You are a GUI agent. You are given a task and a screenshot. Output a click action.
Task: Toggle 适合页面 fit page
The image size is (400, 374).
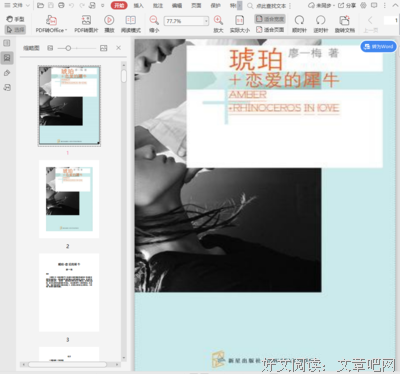coord(270,30)
